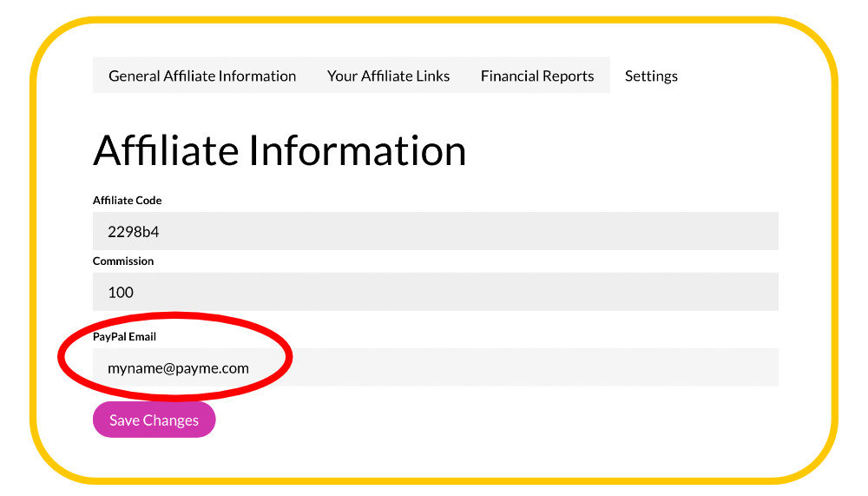Screen dimensions: 868x496
Task: Focus the PayPal Email input field
Action: pyautogui.click(x=436, y=367)
